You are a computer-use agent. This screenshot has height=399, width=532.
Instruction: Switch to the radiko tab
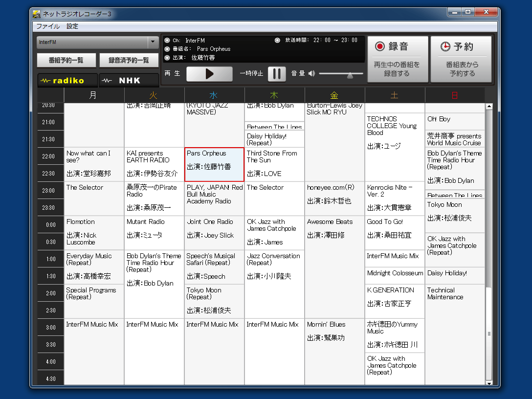(x=67, y=81)
